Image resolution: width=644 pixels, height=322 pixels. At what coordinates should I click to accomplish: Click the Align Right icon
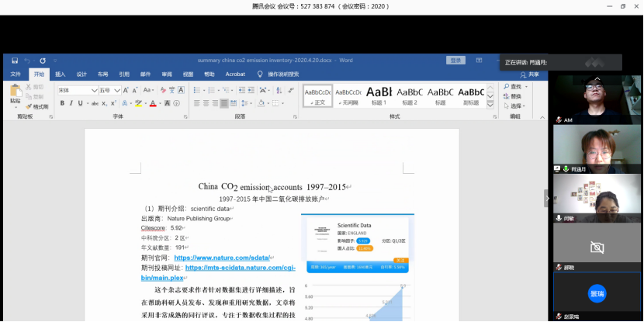(x=215, y=103)
